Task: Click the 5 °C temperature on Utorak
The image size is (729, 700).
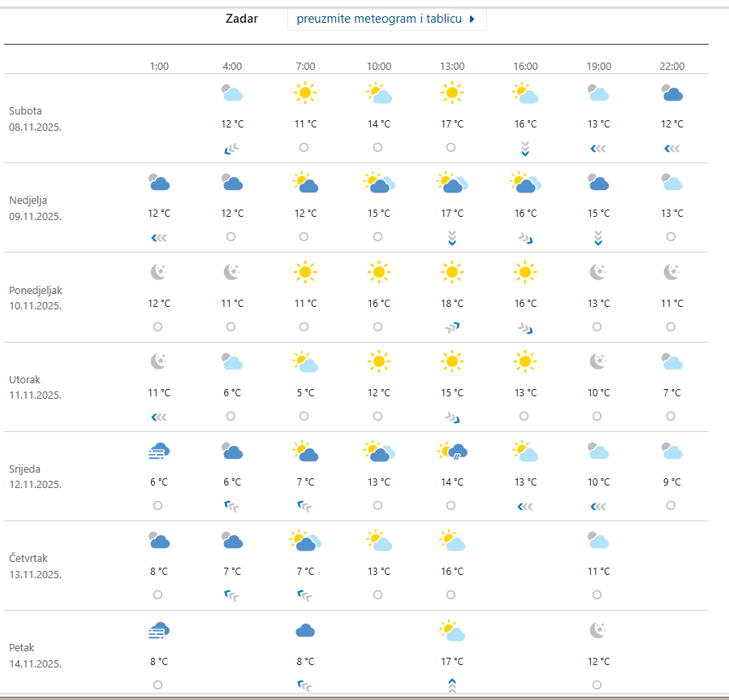Action: [x=305, y=393]
